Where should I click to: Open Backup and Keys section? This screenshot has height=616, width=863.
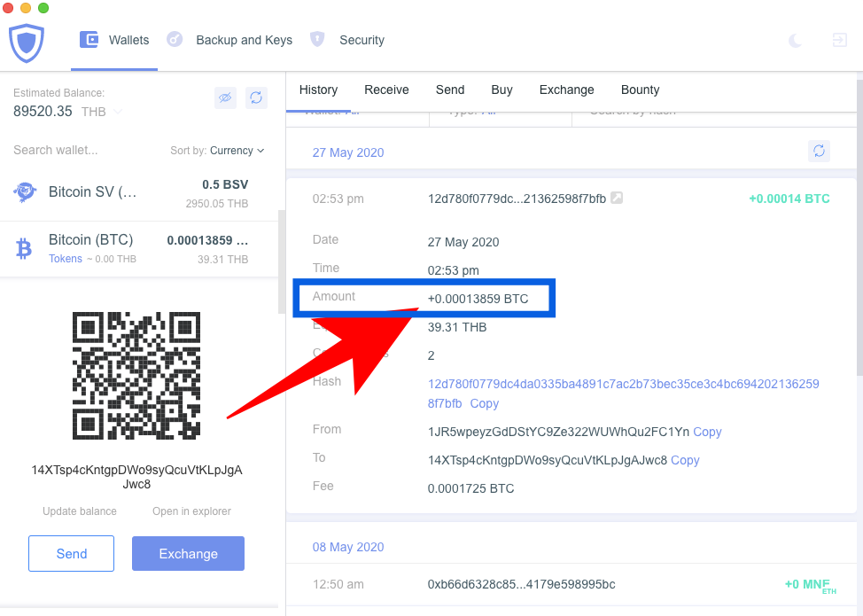pyautogui.click(x=244, y=40)
